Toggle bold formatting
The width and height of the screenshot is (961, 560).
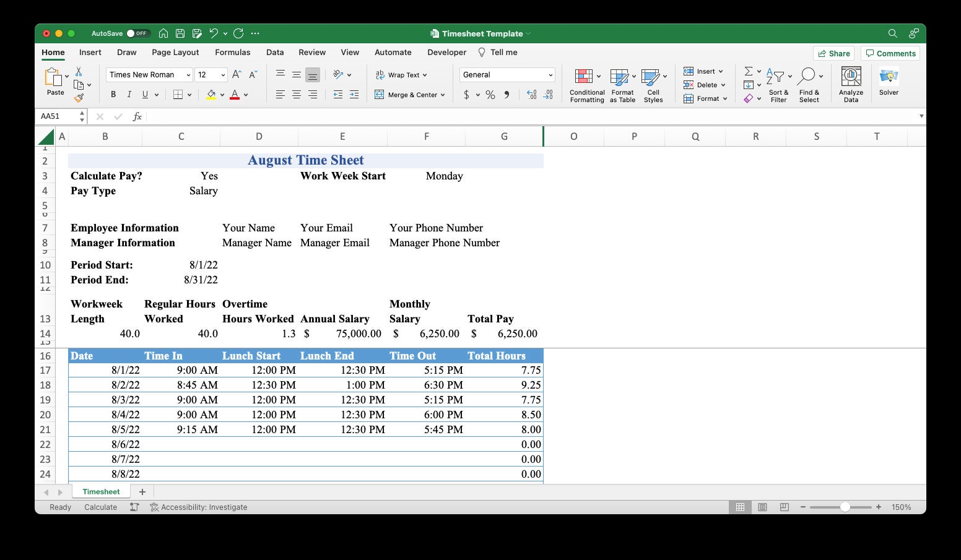pyautogui.click(x=113, y=94)
